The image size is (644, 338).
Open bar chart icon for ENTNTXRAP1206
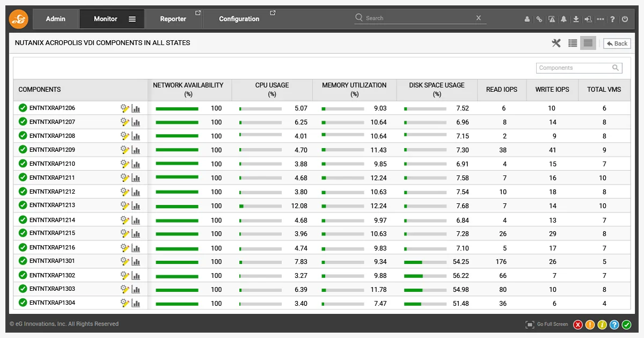(x=136, y=108)
